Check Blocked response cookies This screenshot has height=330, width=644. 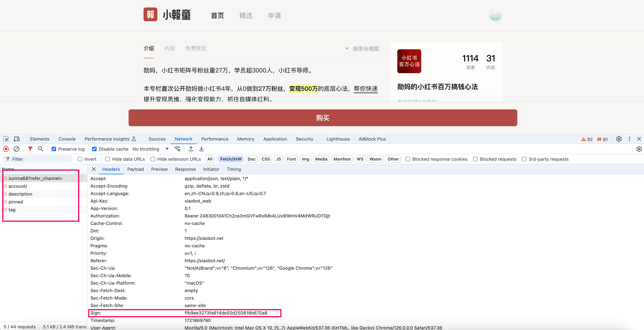[x=408, y=159]
